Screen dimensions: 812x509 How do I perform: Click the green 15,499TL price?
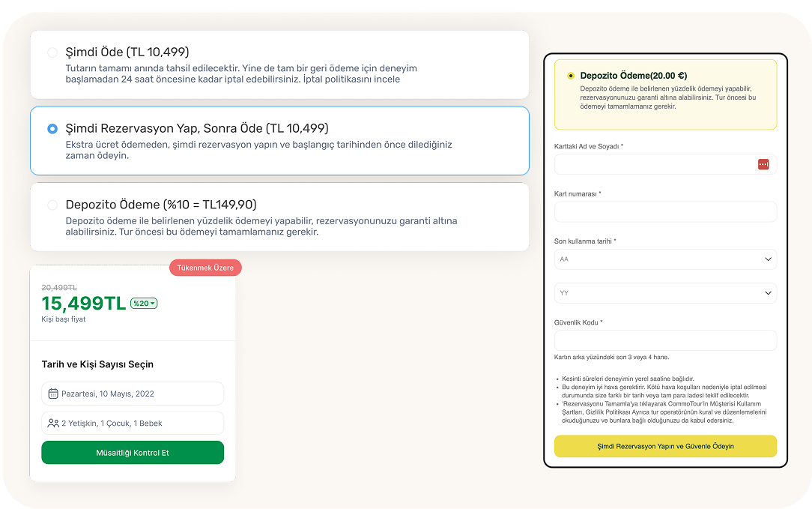click(x=83, y=304)
